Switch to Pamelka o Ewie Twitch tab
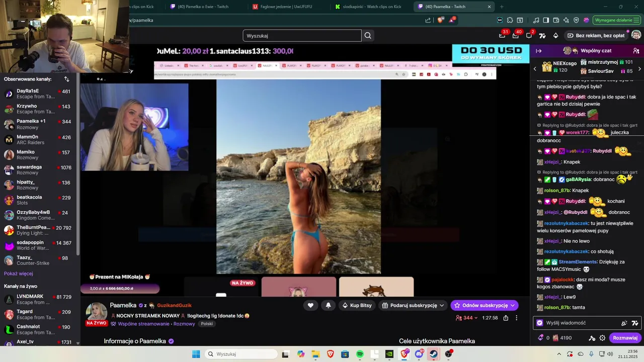644x362 pixels. [205, 7]
